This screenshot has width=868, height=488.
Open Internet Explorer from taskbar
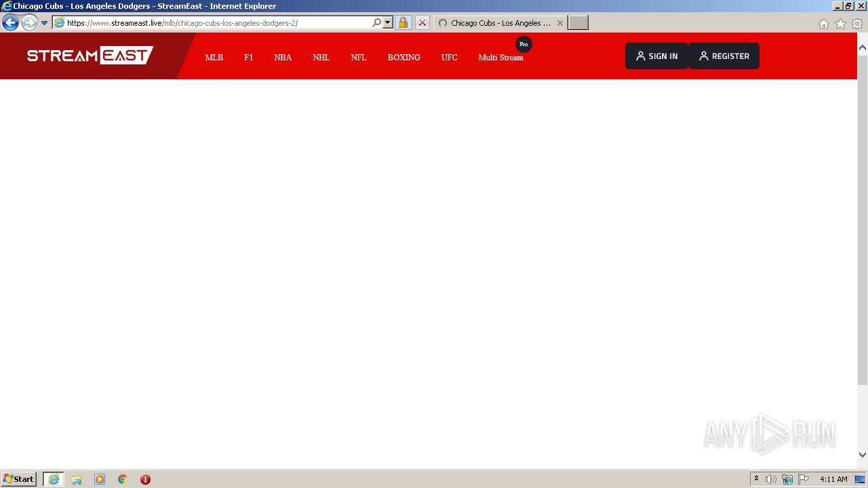point(54,479)
